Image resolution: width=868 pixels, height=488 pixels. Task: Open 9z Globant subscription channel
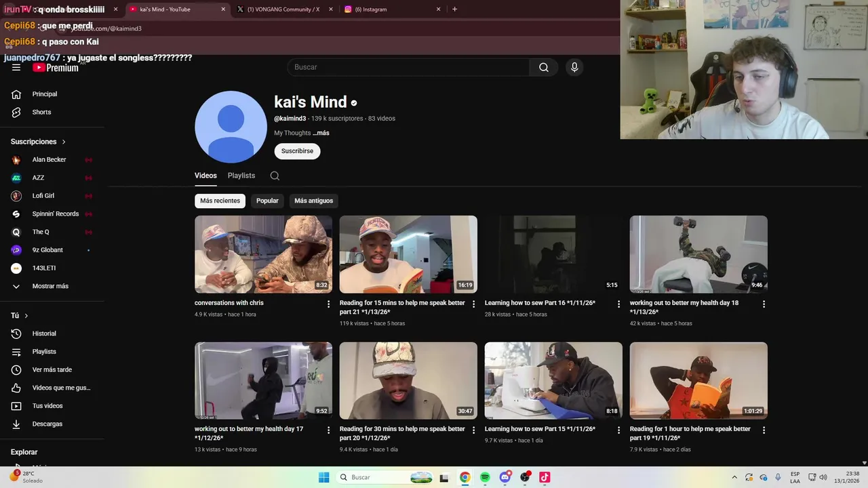tap(47, 250)
